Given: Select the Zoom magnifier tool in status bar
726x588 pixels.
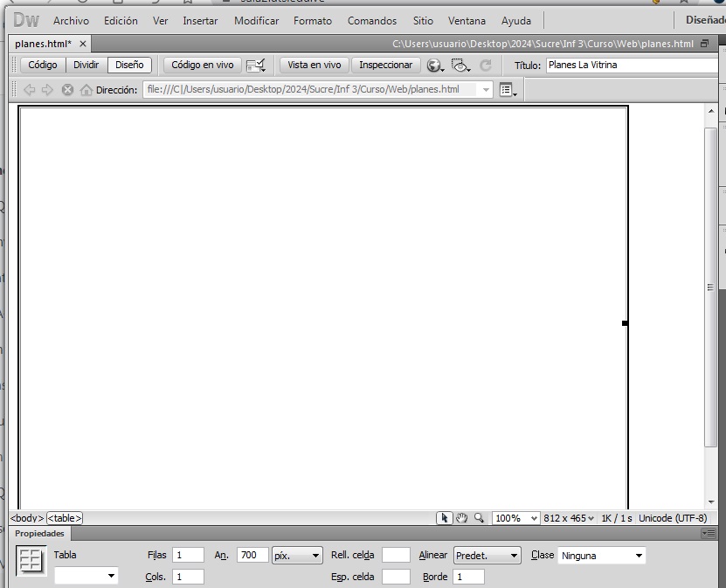Looking at the screenshot, I should click(x=479, y=518).
